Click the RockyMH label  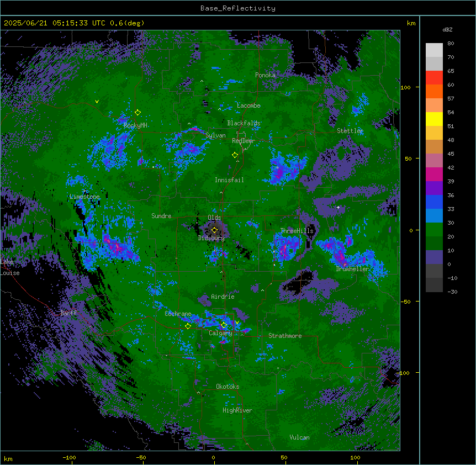135,125
